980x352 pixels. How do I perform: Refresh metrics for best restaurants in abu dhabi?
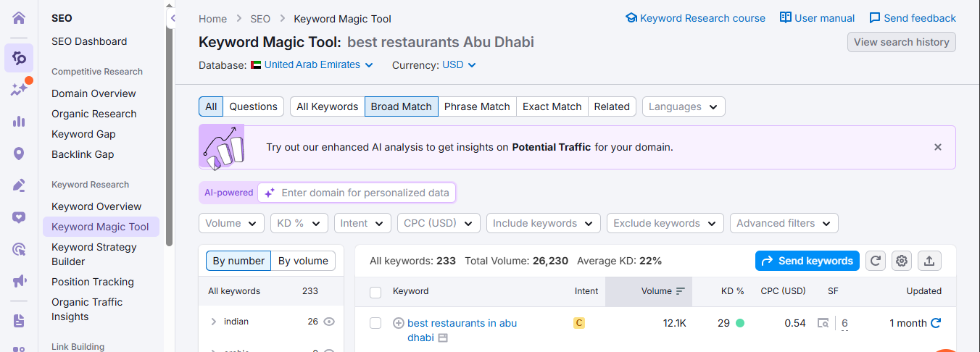click(936, 323)
